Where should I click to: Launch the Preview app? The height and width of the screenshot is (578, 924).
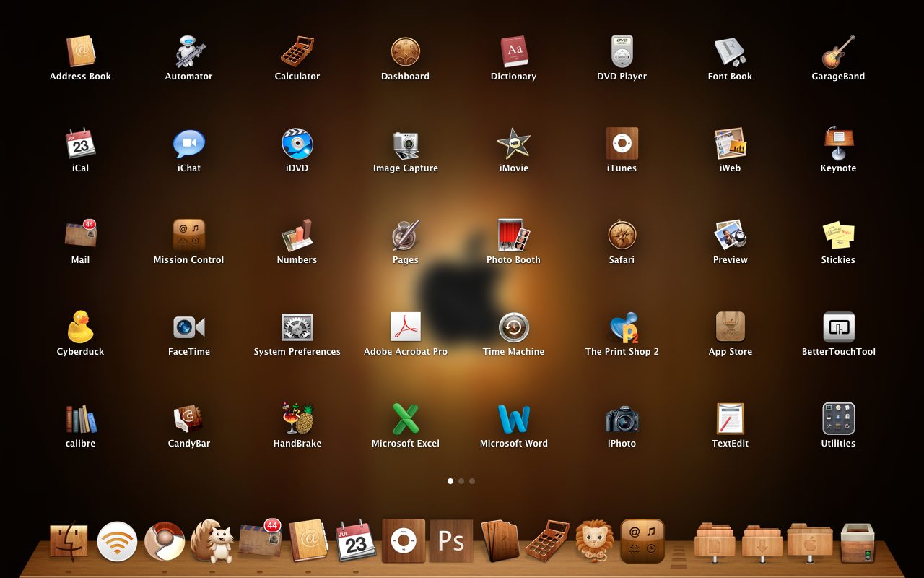click(731, 235)
